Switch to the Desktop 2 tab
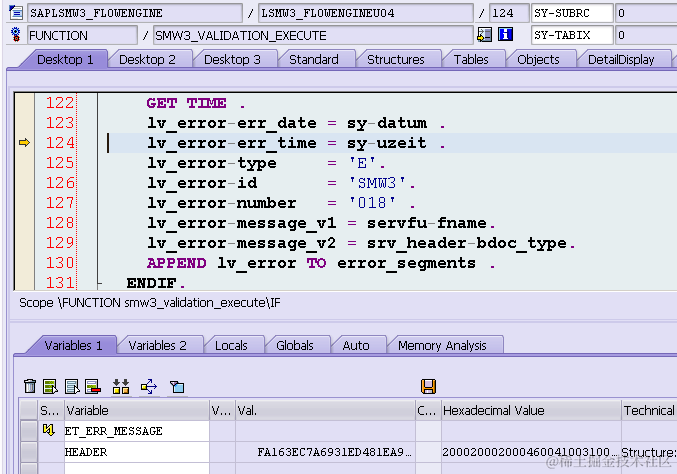The width and height of the screenshot is (677, 474). [x=147, y=60]
